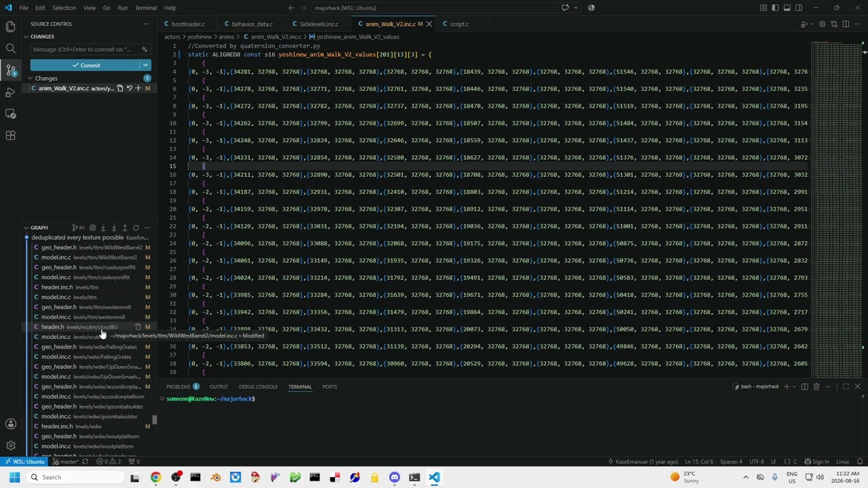Click the Commit button
This screenshot has width=868, height=488.
pyautogui.click(x=85, y=65)
